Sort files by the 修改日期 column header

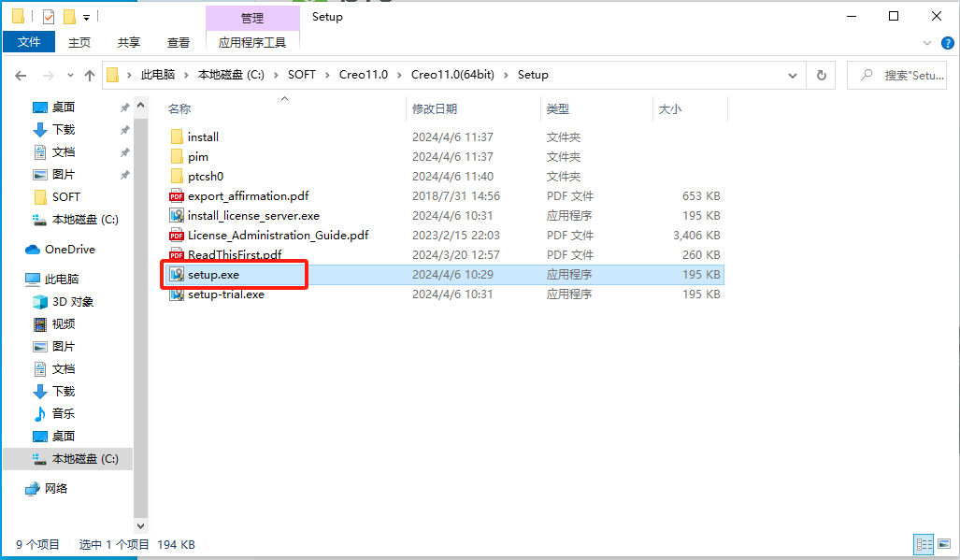pyautogui.click(x=435, y=109)
